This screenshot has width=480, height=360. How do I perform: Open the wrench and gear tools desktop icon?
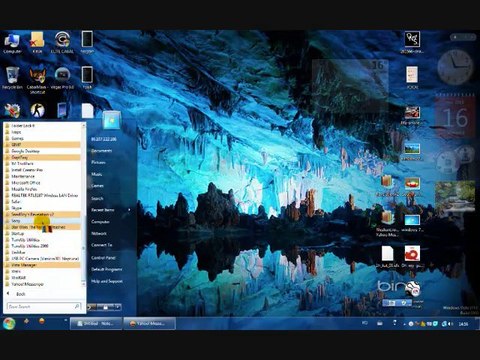pyautogui.click(x=12, y=110)
